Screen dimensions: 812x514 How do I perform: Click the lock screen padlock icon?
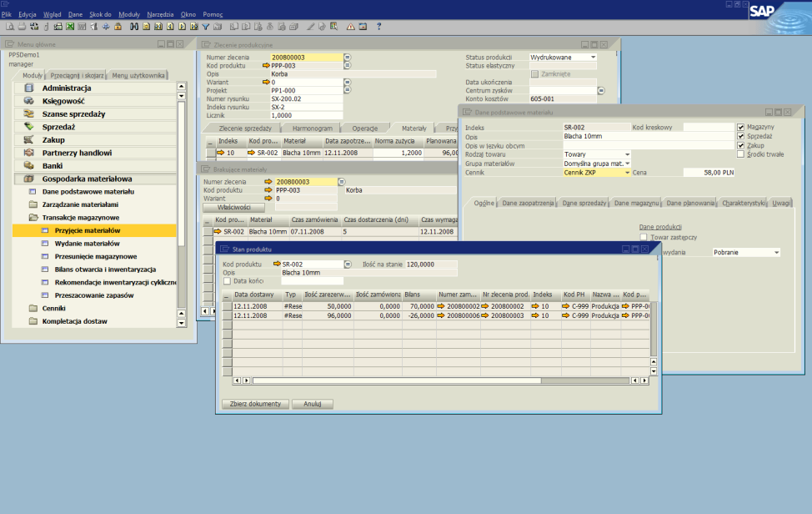pos(118,27)
